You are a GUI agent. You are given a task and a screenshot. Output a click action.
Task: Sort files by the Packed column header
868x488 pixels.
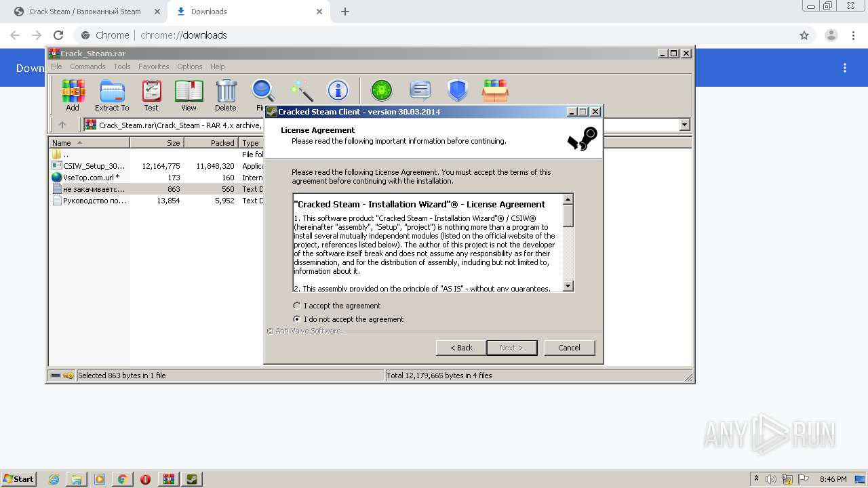click(x=211, y=142)
